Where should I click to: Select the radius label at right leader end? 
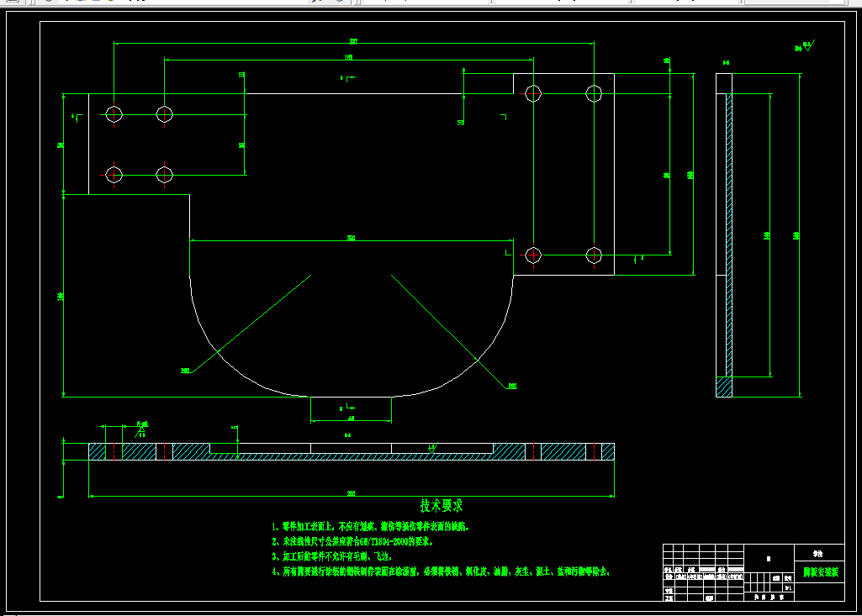(512, 387)
